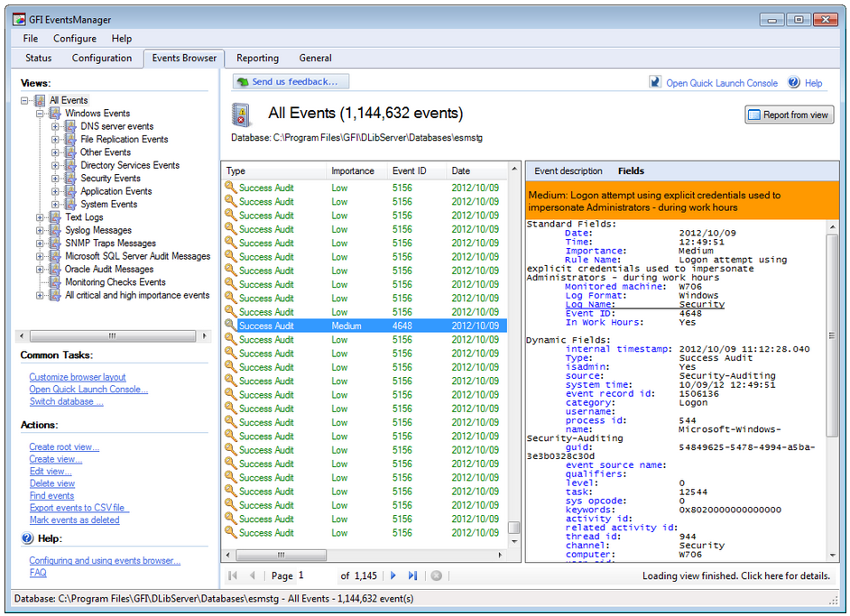Click the blue Help question mark icon
This screenshot has width=850, height=616.
[794, 82]
